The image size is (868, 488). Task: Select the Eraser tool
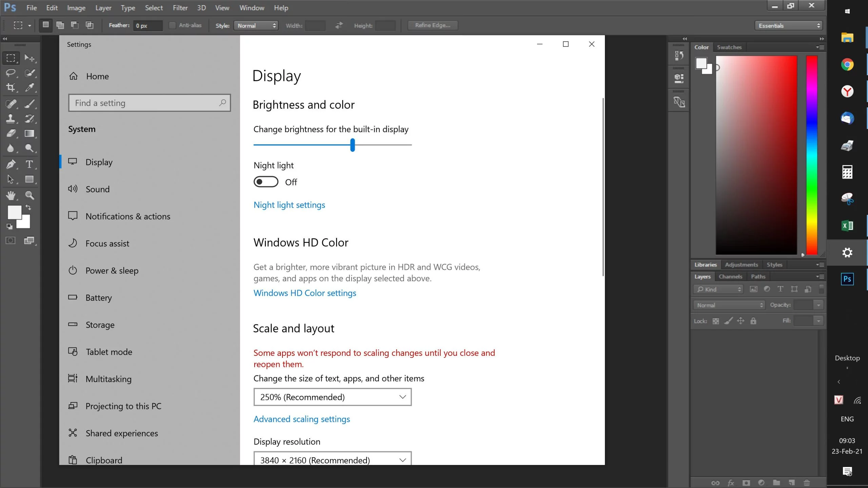[x=11, y=134]
